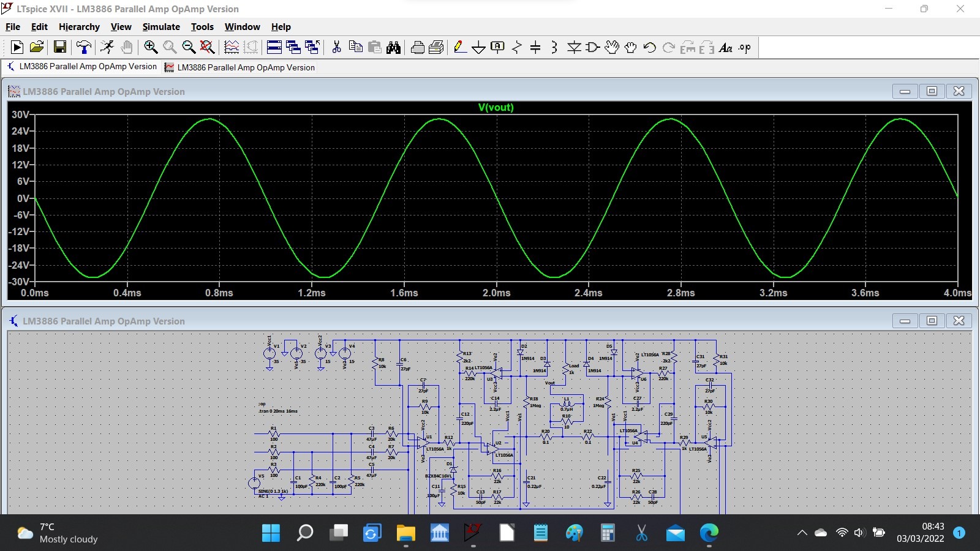Screen dimensions: 980x551
Task: Open the Component gate icon
Action: point(593,47)
